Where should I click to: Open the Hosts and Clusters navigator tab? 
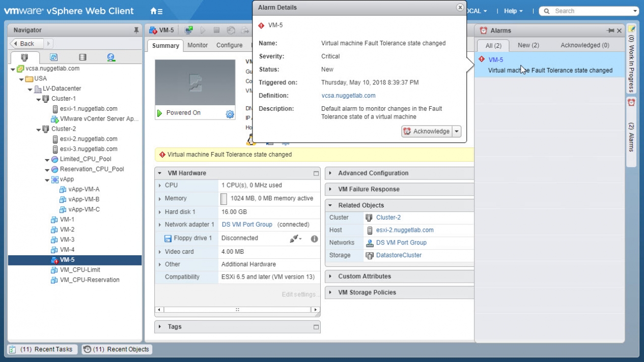pos(24,57)
